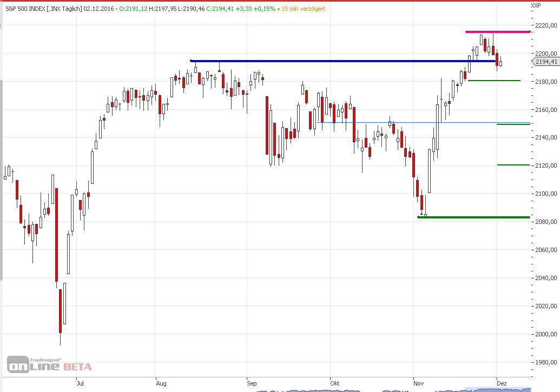Click the 2000,00 price axis label
Image resolution: width=560 pixels, height=392 pixels.
coord(546,334)
